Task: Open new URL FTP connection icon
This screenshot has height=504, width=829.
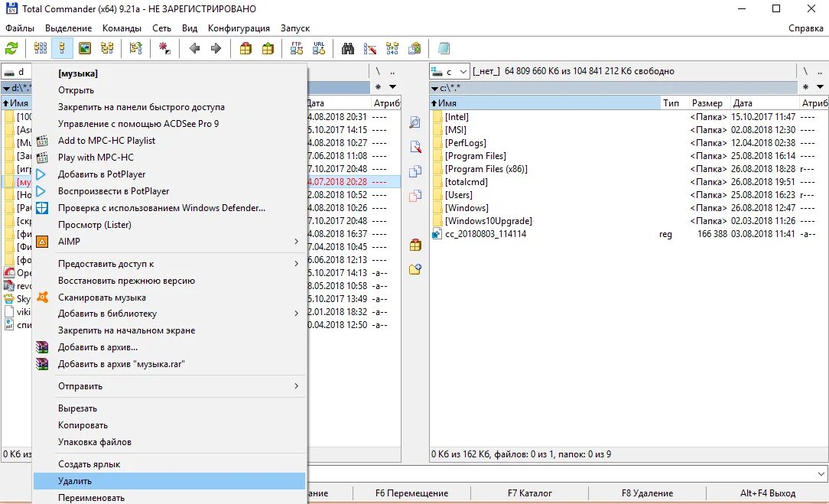Action: click(319, 49)
